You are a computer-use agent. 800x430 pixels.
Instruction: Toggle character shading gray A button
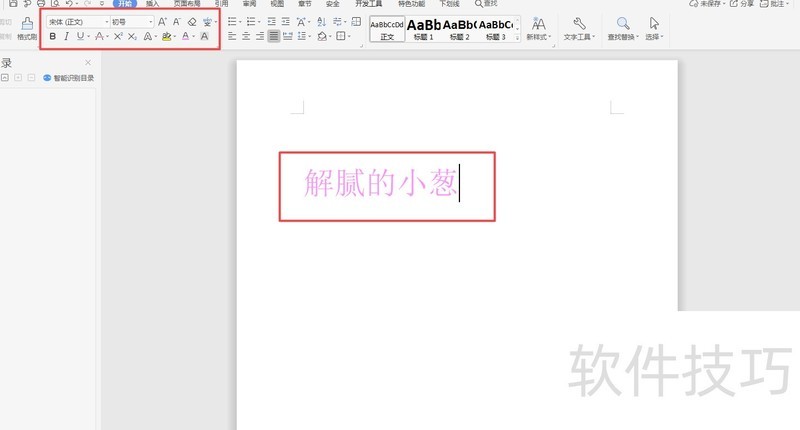click(204, 36)
